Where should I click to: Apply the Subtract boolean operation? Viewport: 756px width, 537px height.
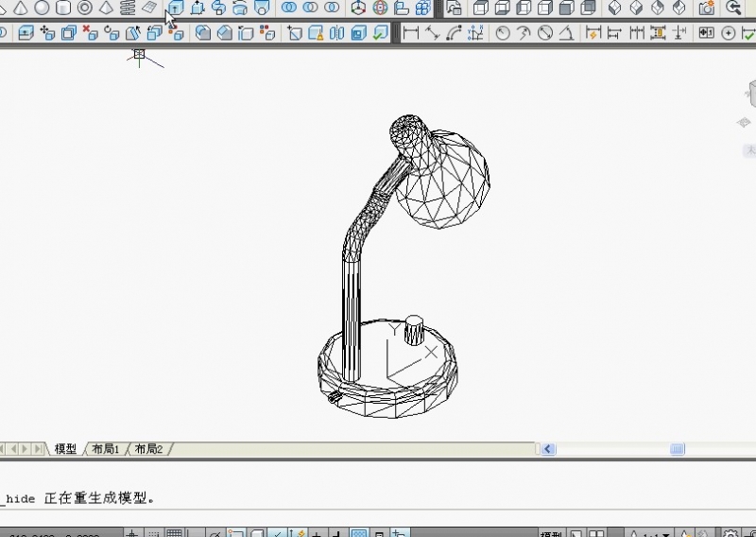(310, 8)
